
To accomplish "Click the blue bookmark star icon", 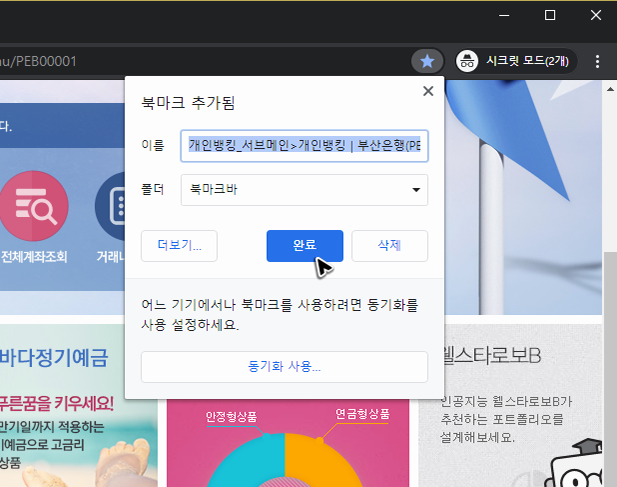I will (427, 61).
